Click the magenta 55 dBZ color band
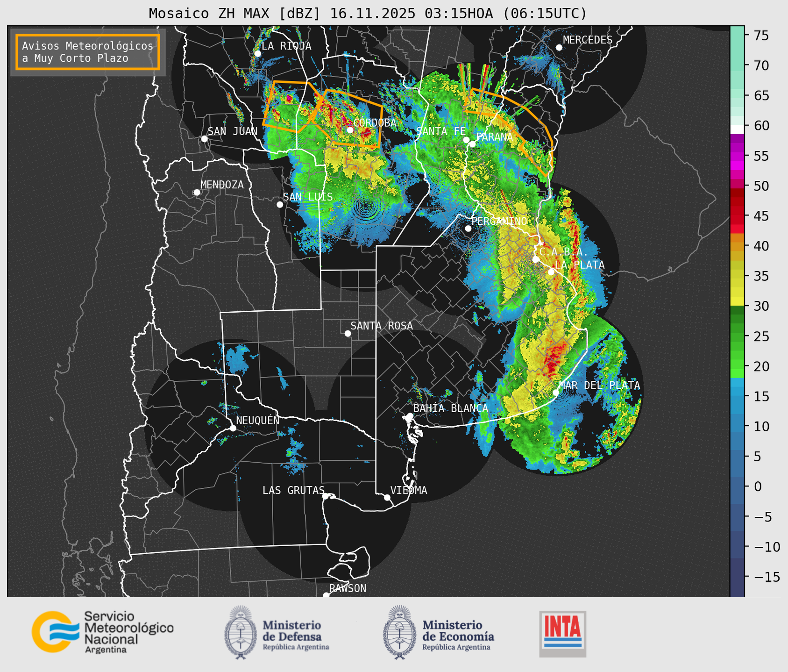 (737, 157)
